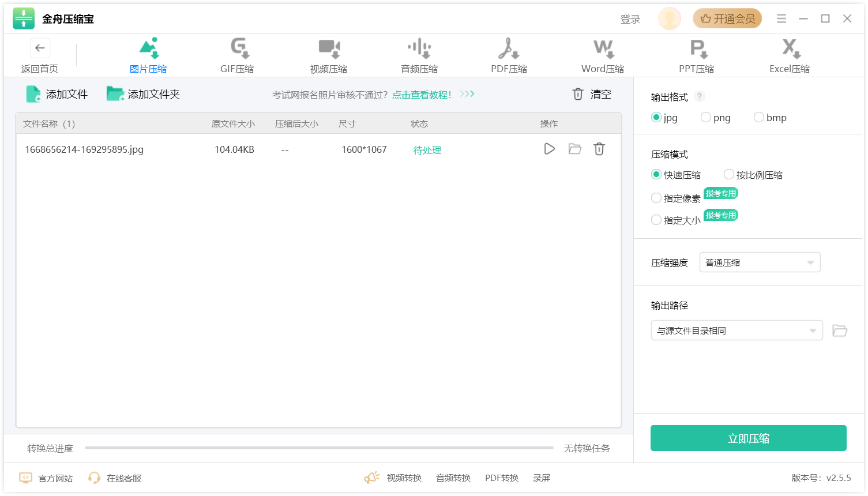Screen dimensions: 868x496
Task: Select jpg output format
Action: [656, 117]
